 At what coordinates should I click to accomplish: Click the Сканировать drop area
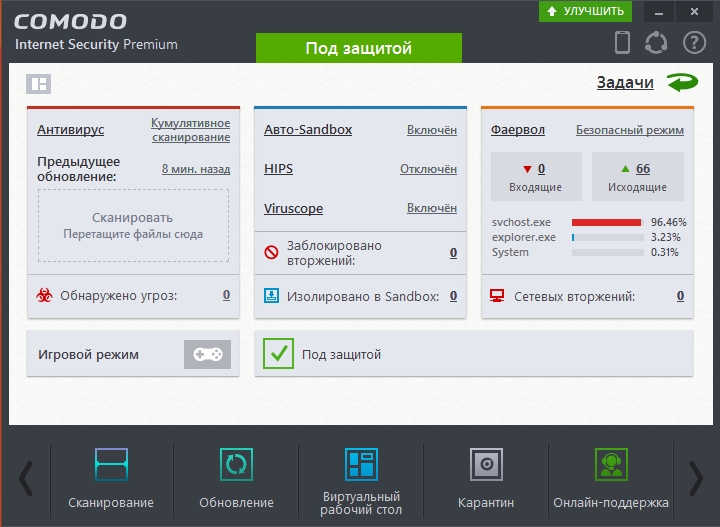coord(133,225)
